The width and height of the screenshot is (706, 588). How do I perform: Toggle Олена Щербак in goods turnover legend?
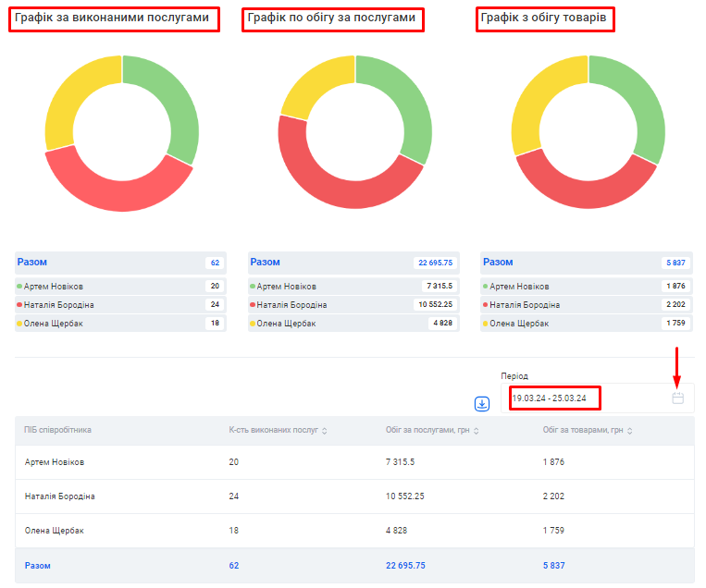point(519,324)
